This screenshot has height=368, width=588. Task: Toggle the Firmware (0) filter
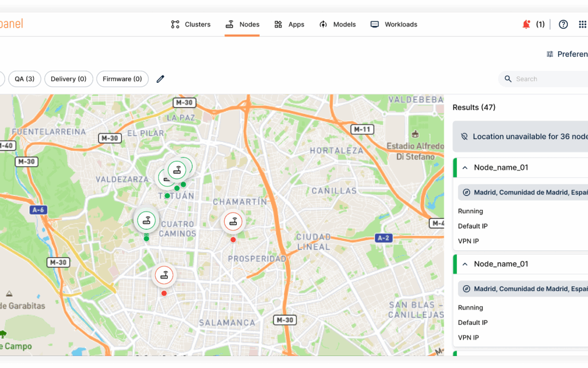click(122, 79)
